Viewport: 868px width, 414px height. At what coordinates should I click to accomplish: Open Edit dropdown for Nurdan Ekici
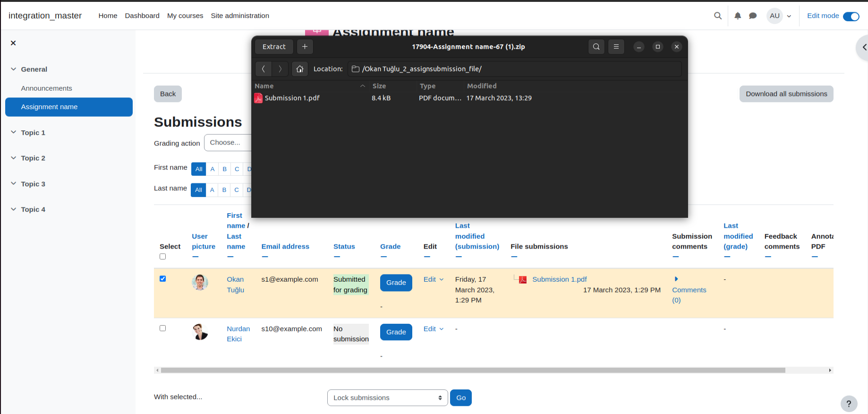(434, 329)
